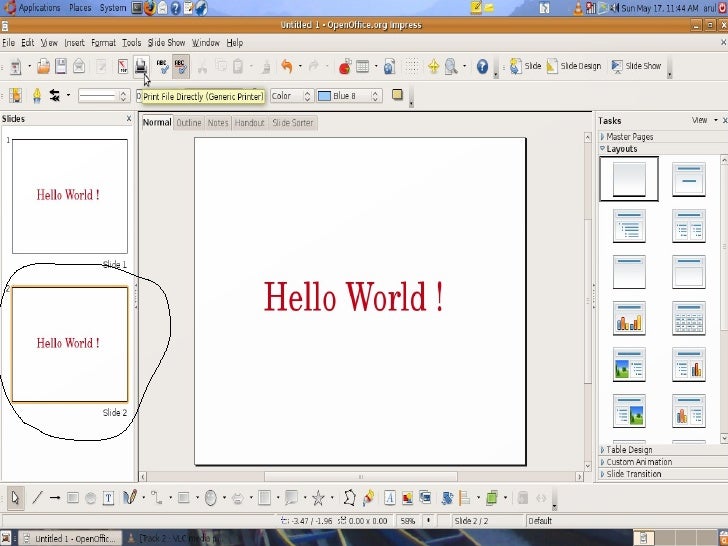This screenshot has width=728, height=546.
Task: Open the Ubuntu Applications menu
Action: coord(32,8)
